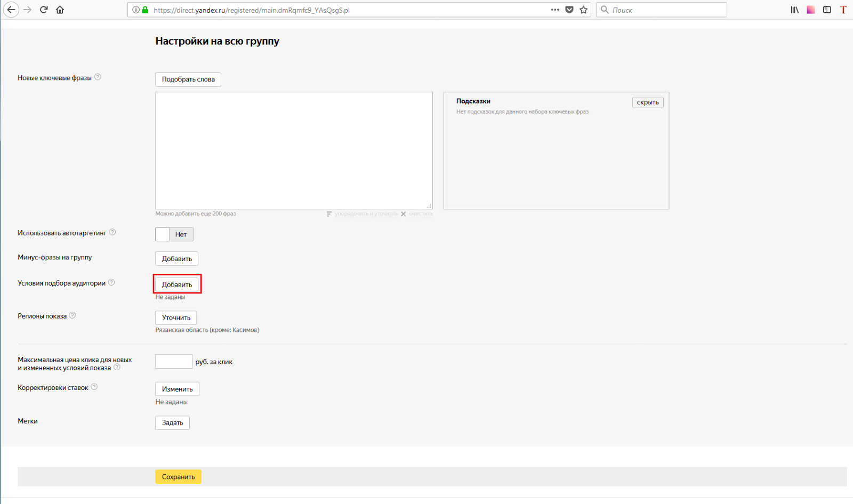Click the max click price field

[174, 362]
